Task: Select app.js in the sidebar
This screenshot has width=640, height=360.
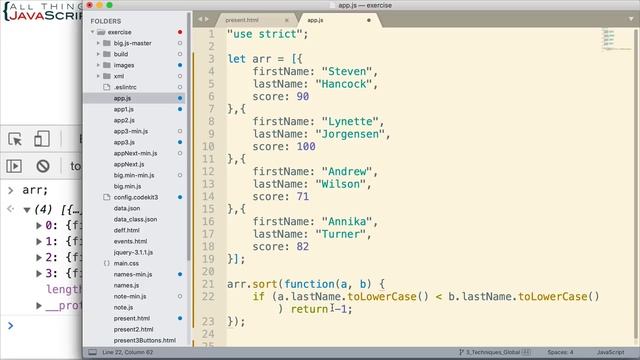Action: point(122,98)
